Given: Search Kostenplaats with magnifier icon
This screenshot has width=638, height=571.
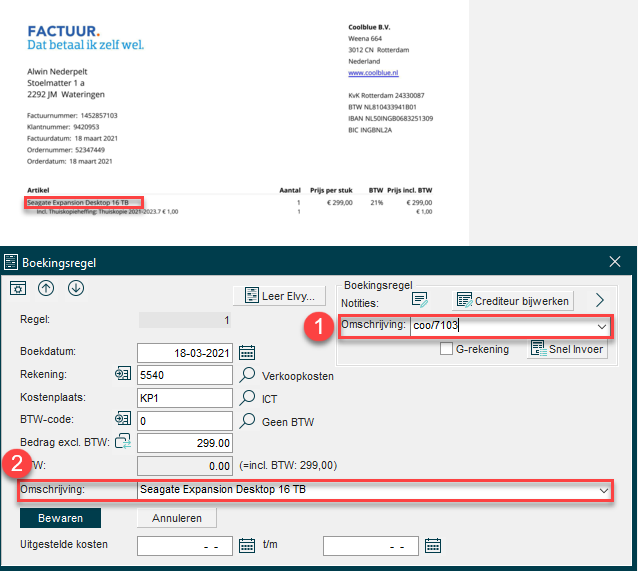Looking at the screenshot, I should click(x=247, y=398).
